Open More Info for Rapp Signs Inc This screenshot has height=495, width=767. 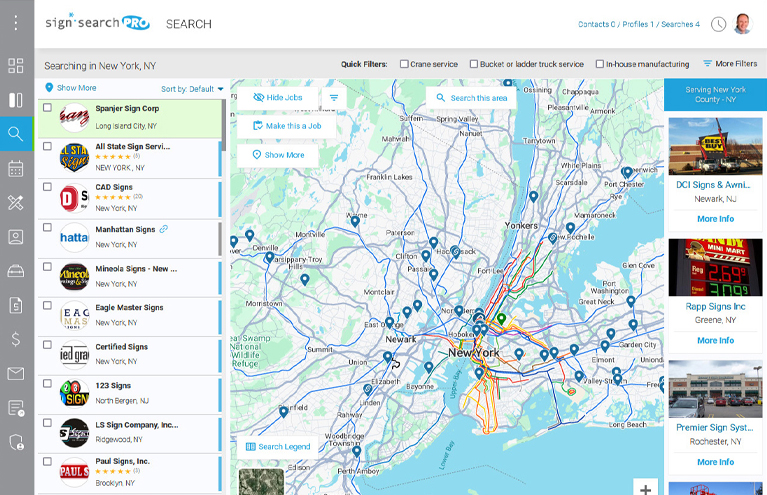click(715, 340)
